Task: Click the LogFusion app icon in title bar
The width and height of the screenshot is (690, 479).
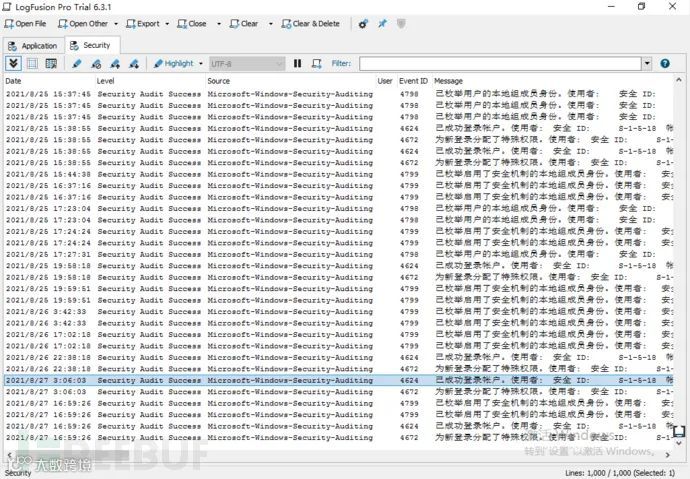Action: pos(7,7)
